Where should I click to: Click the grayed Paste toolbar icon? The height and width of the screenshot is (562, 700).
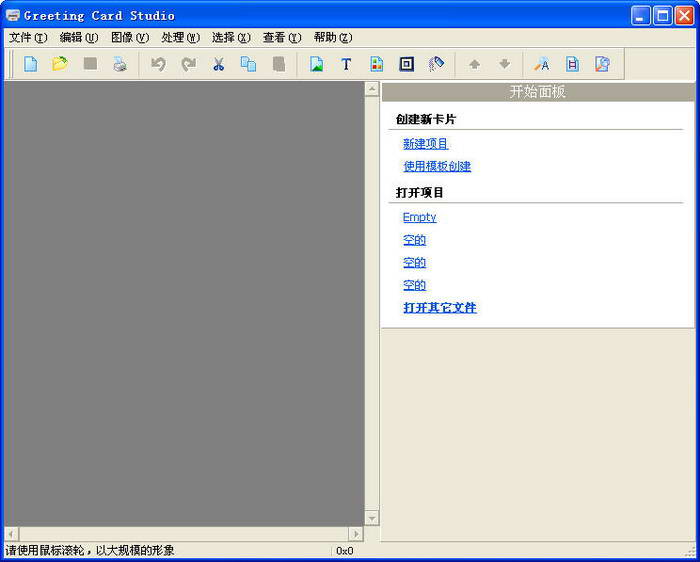click(x=279, y=64)
